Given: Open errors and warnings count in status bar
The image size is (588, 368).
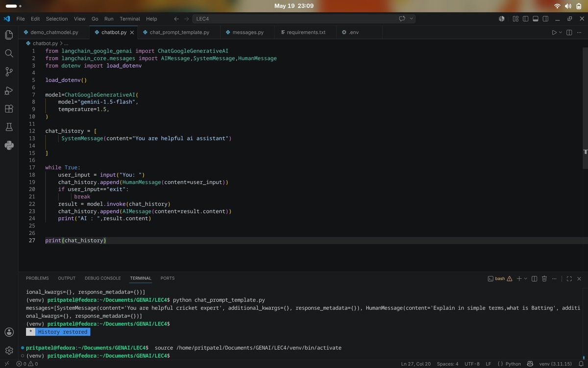Looking at the screenshot, I should (27, 364).
